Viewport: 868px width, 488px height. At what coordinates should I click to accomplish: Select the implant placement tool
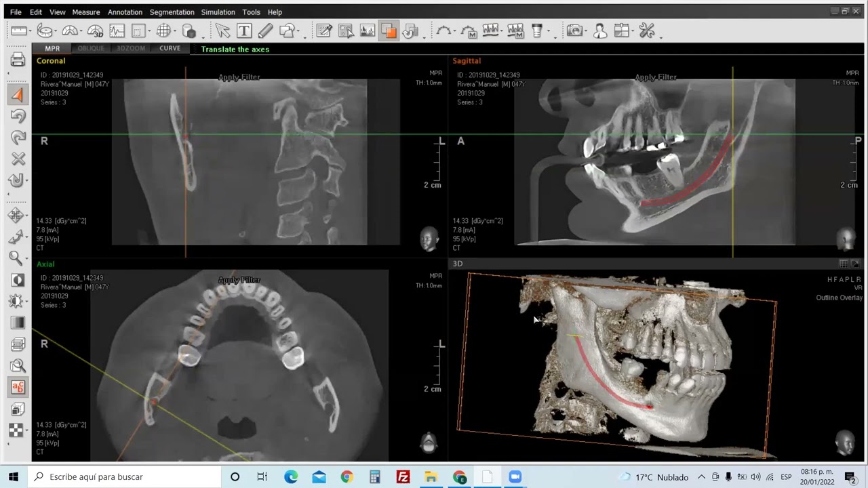tap(537, 30)
